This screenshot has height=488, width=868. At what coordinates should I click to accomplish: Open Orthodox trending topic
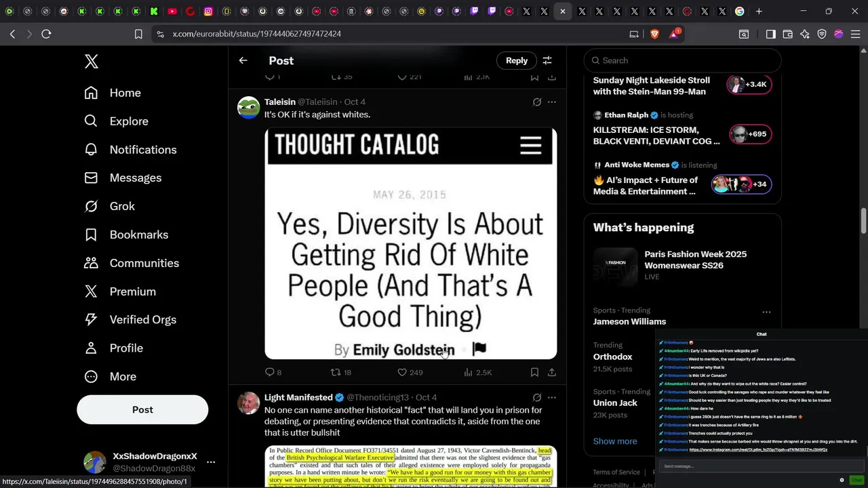pyautogui.click(x=612, y=357)
